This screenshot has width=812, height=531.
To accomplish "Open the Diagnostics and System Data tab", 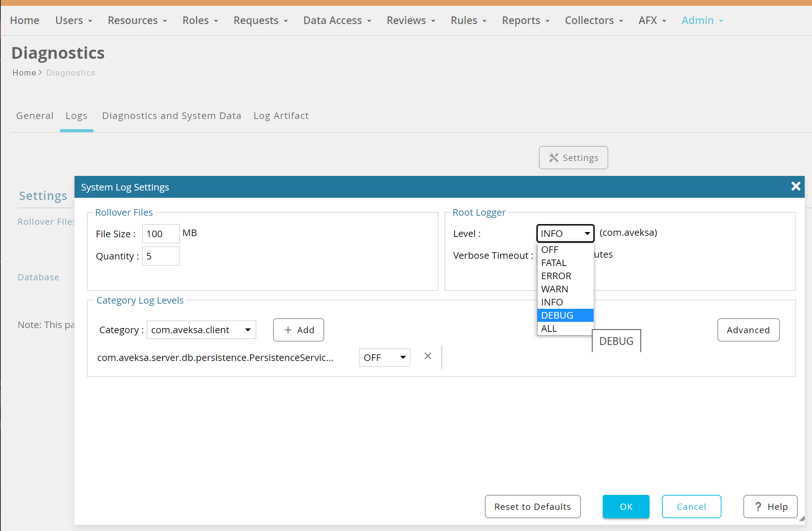I will coord(172,116).
